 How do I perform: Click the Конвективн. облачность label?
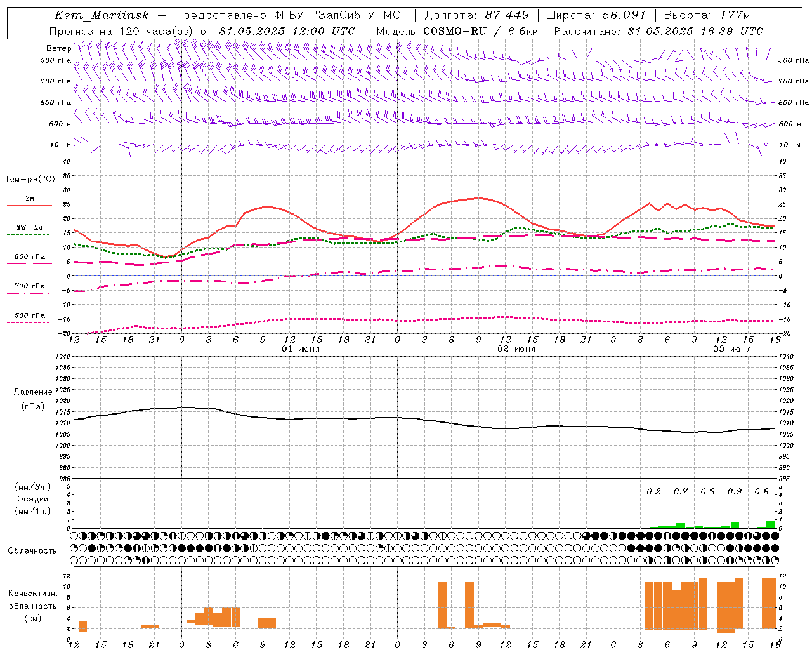click(x=32, y=600)
